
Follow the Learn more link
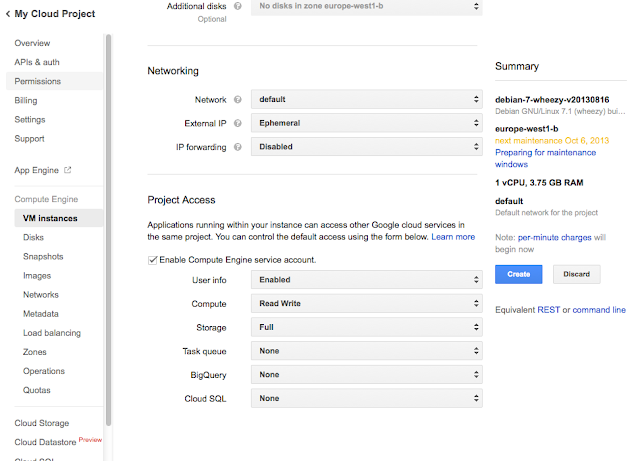coord(453,237)
